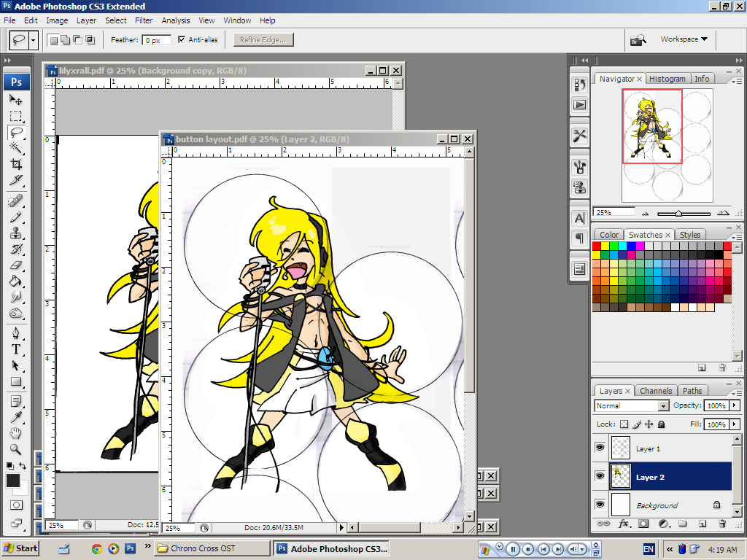Toggle Quick Mask mode
The width and height of the screenshot is (747, 560).
point(16,505)
